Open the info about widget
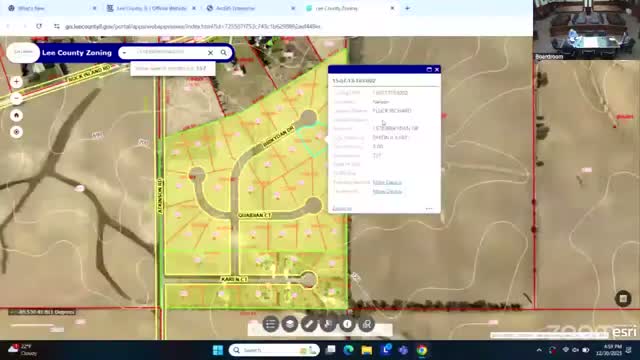 [347, 324]
